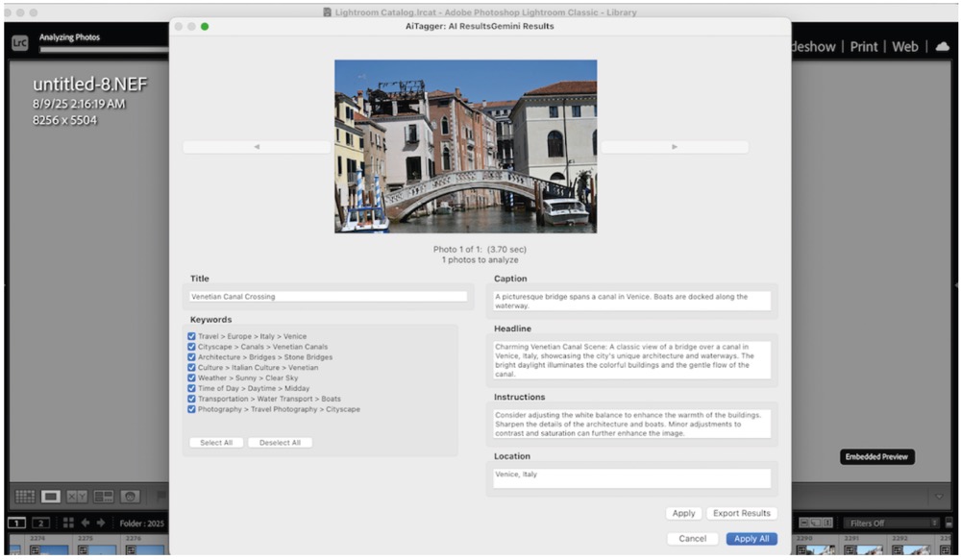
Task: Click the cloud sync status icon
Action: point(942,46)
